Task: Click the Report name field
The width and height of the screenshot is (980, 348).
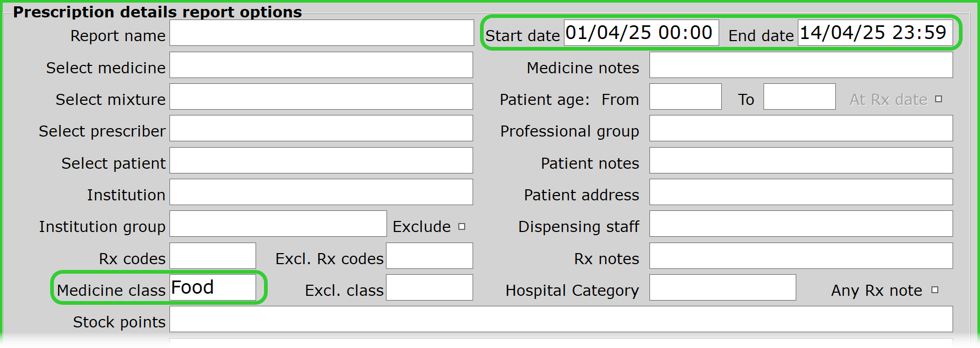Action: (x=321, y=33)
